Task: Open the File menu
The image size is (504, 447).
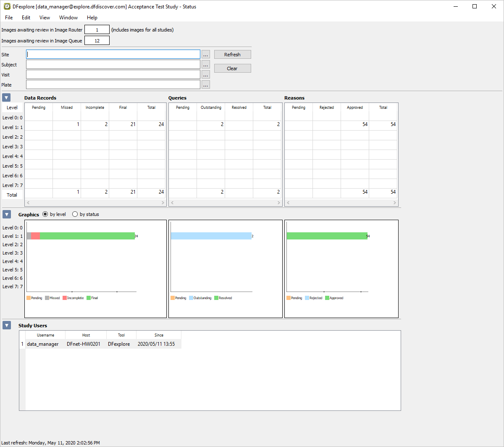Action: 9,18
